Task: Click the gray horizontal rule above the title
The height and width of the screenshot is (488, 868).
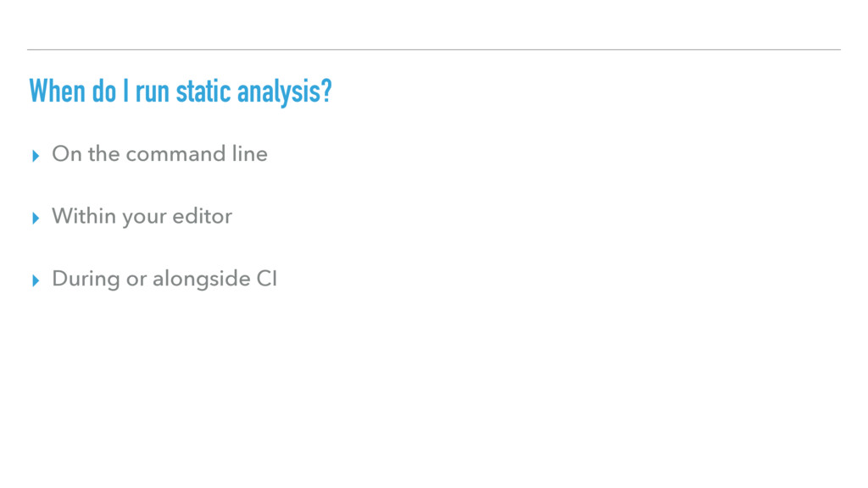Action: 434,50
